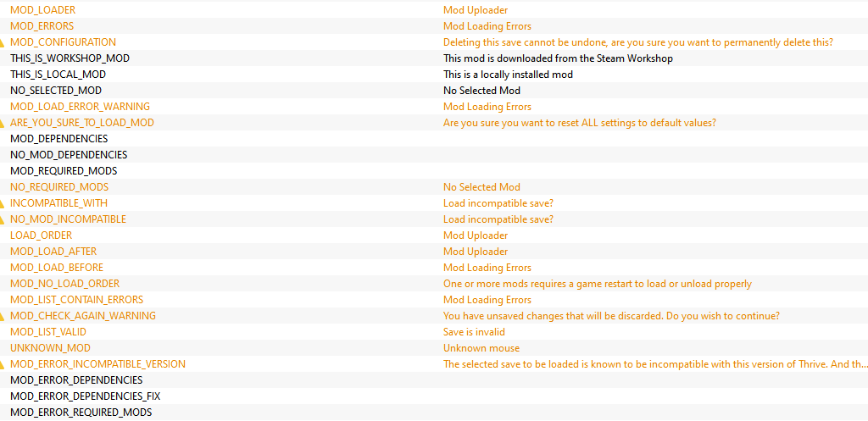Select the MOD_ERROR_DEPENDENCIES_FIX row
Image resolution: width=868 pixels, height=421 pixels.
434,396
